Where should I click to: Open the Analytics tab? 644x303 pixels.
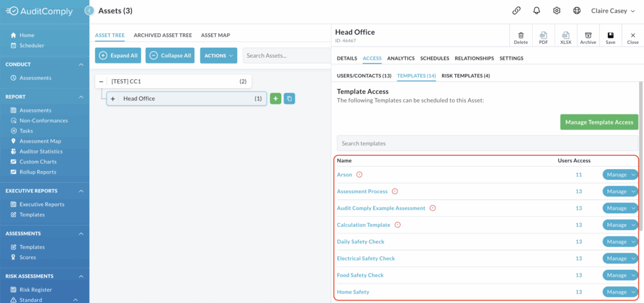(x=401, y=58)
